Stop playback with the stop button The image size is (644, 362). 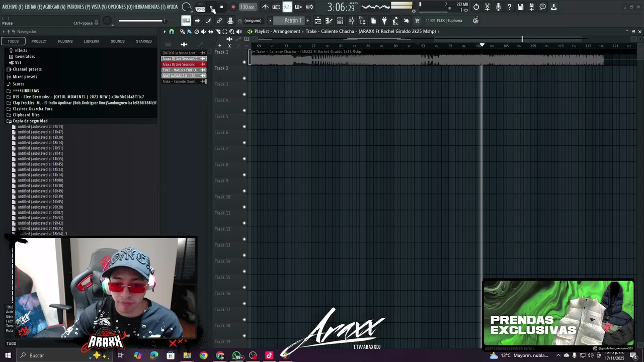click(221, 7)
